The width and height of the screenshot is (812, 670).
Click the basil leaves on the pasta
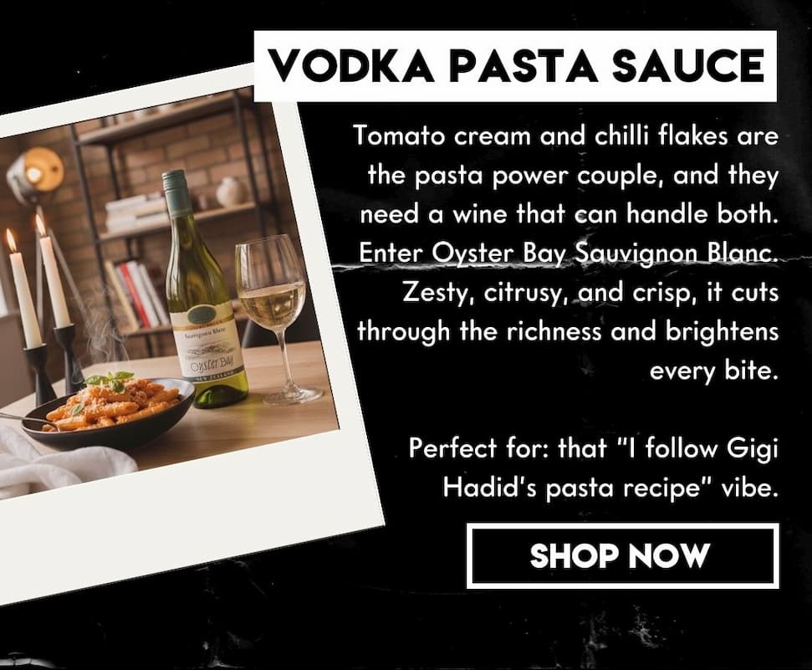110,382
